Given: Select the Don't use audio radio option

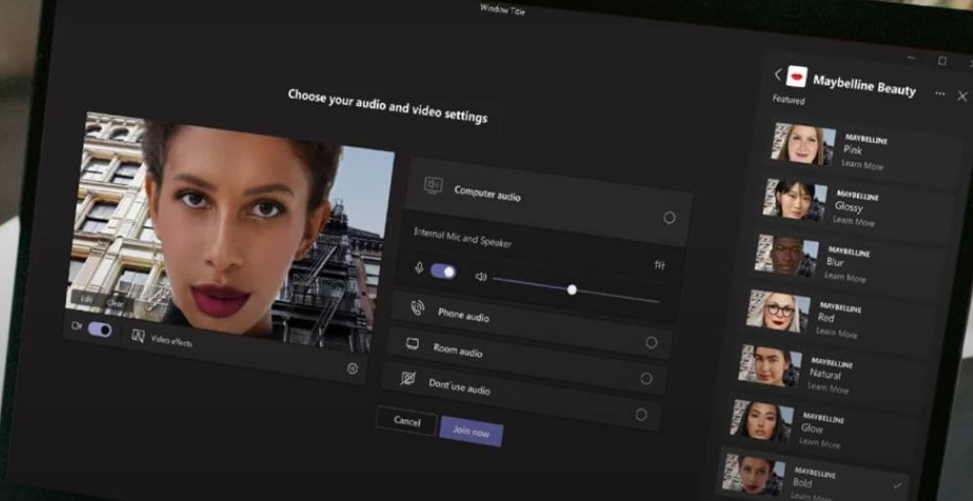Looking at the screenshot, I should tap(641, 414).
